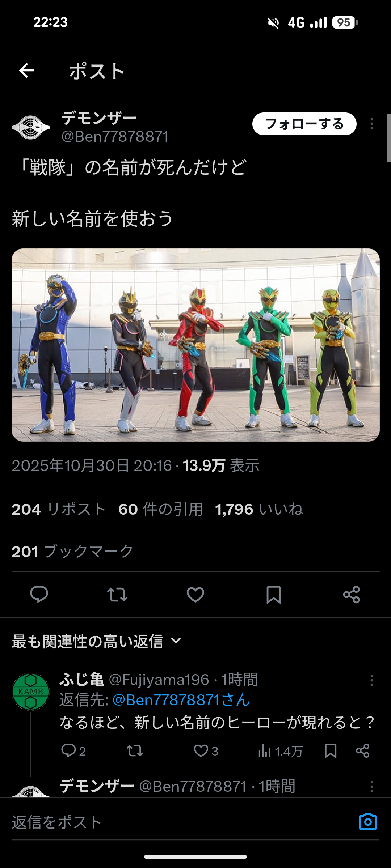View the 60 件の引用 list

(160, 509)
